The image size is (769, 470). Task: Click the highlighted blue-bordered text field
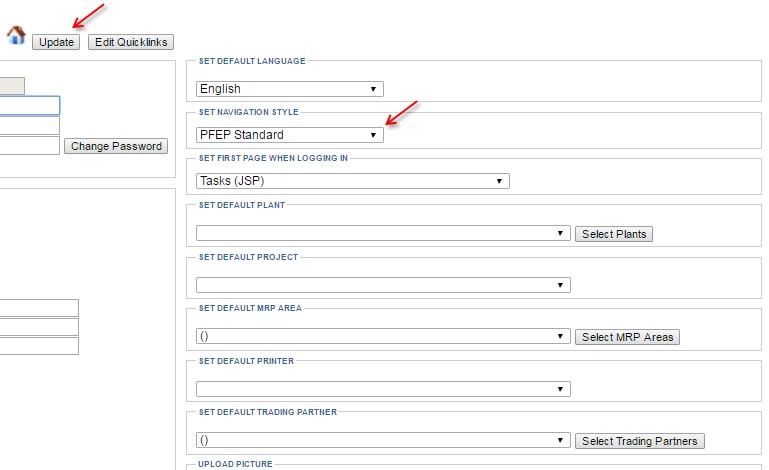click(29, 105)
